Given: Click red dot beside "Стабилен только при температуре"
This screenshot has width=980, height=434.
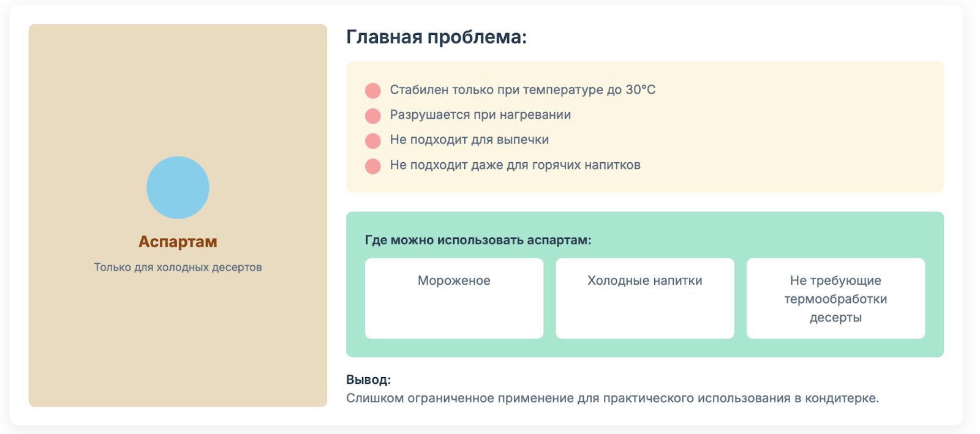Looking at the screenshot, I should [373, 91].
